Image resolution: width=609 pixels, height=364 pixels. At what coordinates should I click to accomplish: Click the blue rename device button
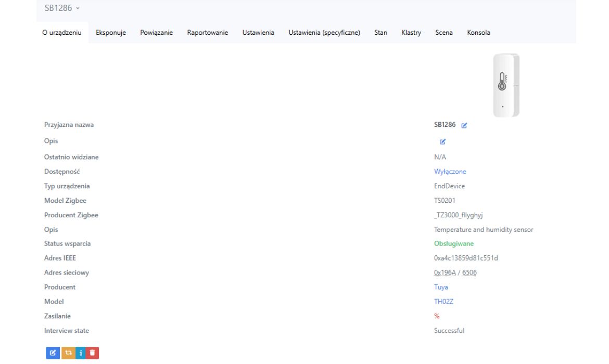pyautogui.click(x=53, y=353)
